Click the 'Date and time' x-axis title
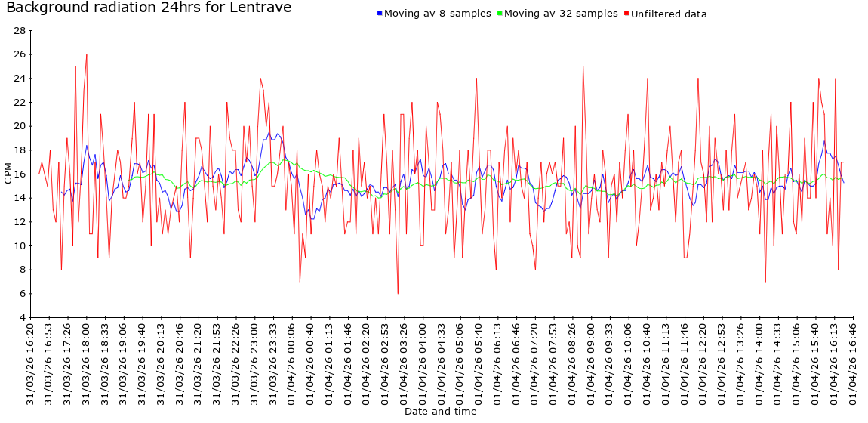This screenshot has height=423, width=868. point(440,412)
